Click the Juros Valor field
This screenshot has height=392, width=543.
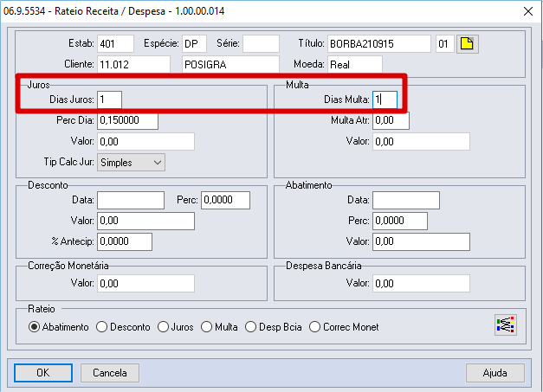145,142
